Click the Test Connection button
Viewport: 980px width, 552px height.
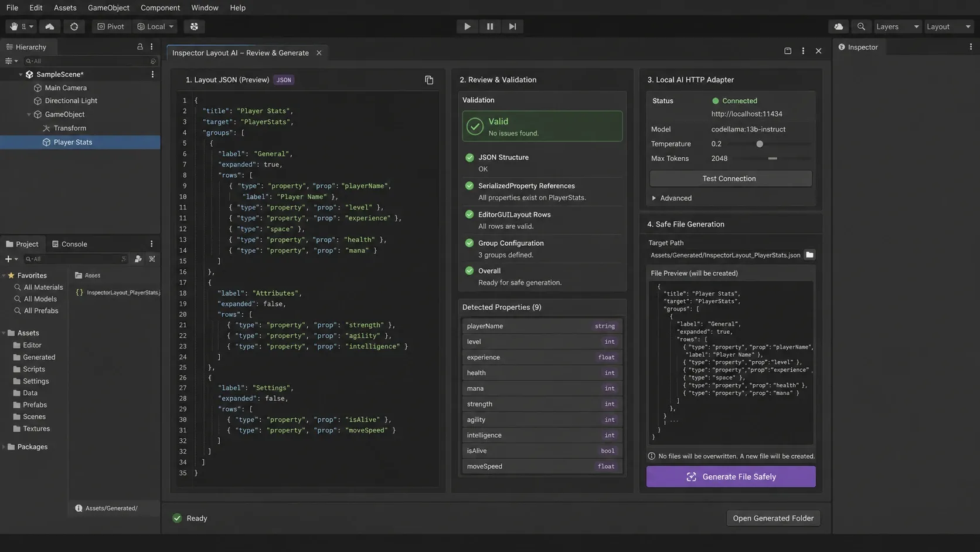click(731, 178)
